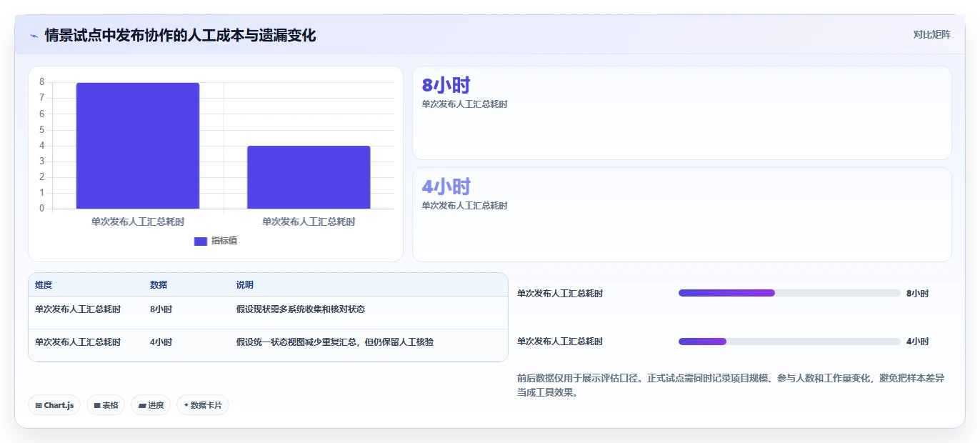The image size is (980, 443).
Task: Click the y-axis label 8
Action: (x=42, y=82)
